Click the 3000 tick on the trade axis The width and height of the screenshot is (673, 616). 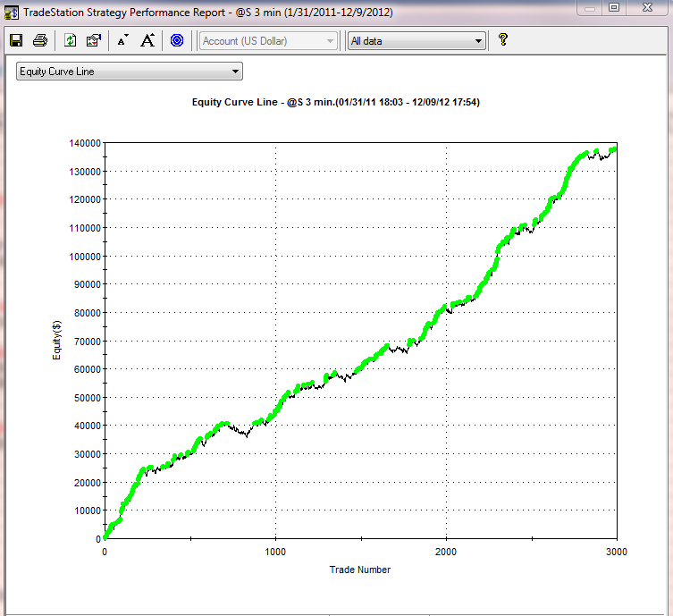(x=616, y=553)
